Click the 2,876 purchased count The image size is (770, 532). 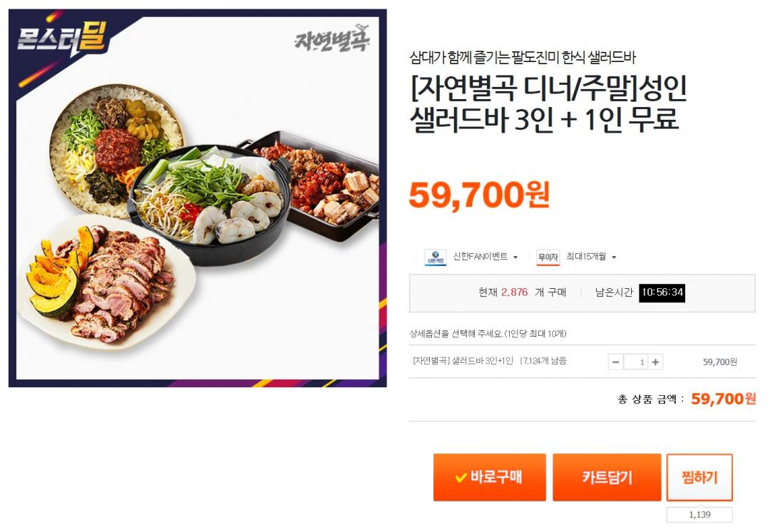(x=514, y=293)
